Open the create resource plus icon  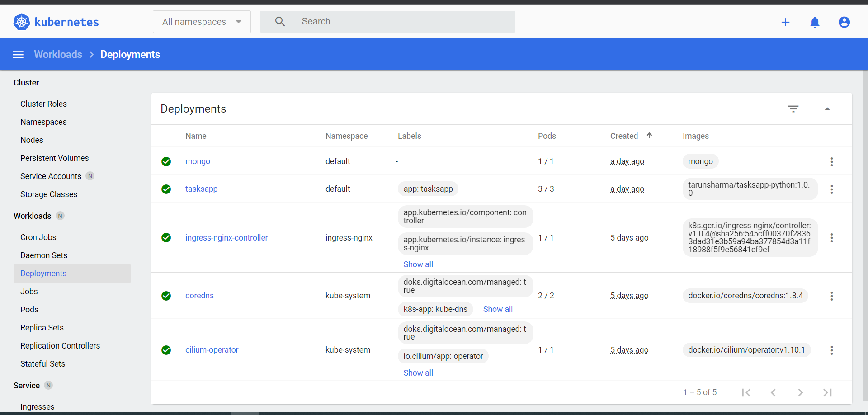coord(786,22)
